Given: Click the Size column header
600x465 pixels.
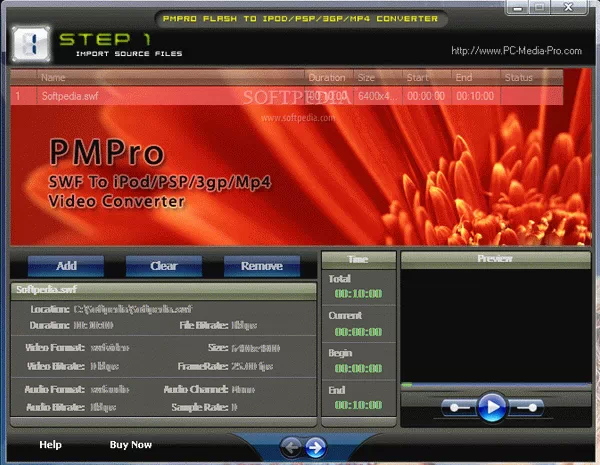Looking at the screenshot, I should coord(378,78).
